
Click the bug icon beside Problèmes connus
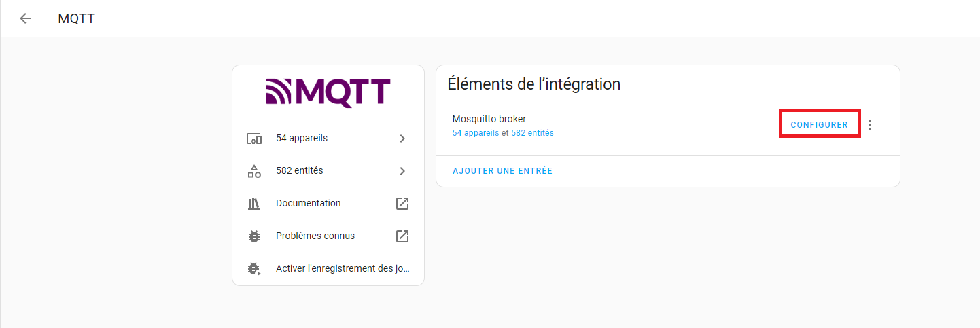[x=254, y=236]
